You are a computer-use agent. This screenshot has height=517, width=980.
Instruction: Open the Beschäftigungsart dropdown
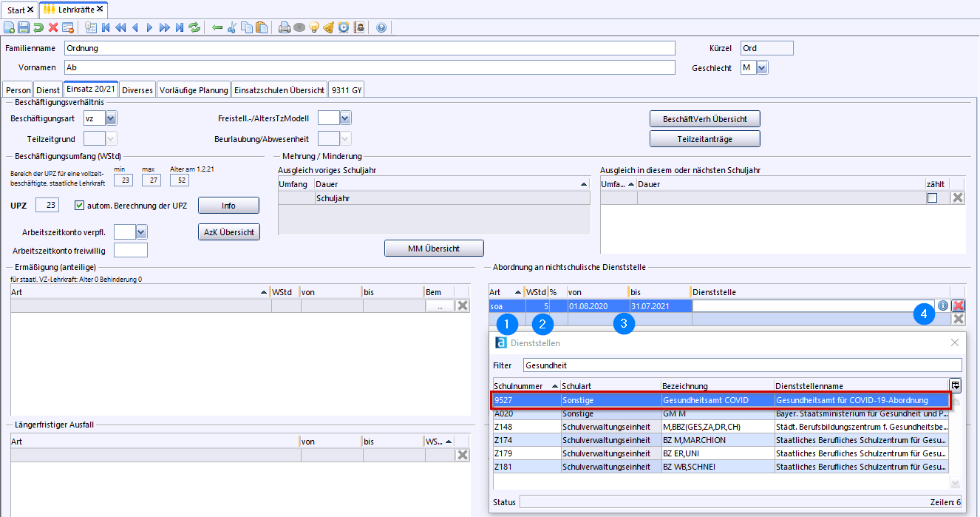(111, 118)
